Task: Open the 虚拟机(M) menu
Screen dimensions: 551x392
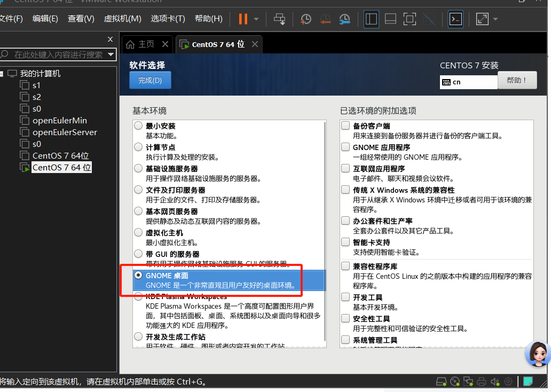Action: (123, 19)
